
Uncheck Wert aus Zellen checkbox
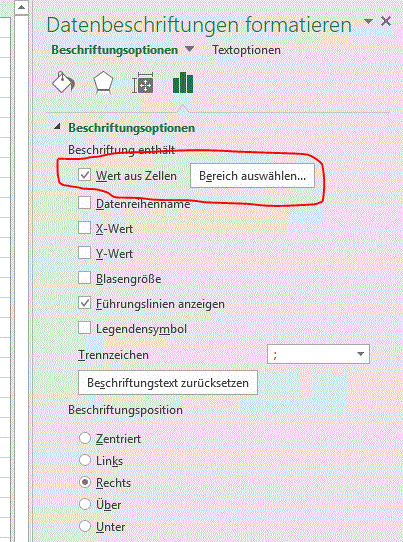84,175
